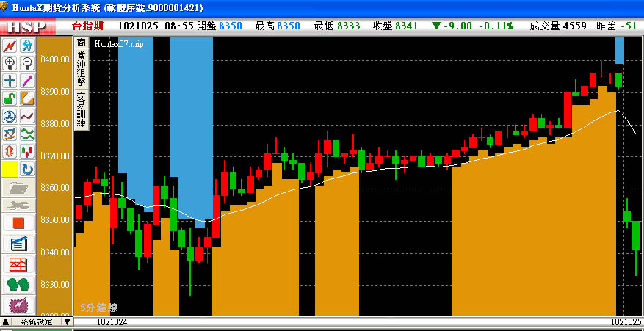Screen dimensions: 644x331
Task: Click the 台指期 instrument label
Action: 88,26
